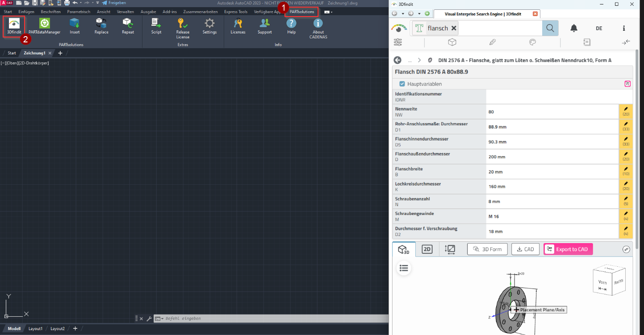Close the Visual Enterprise Search Engine tab
644x335 pixels.
pos(535,14)
